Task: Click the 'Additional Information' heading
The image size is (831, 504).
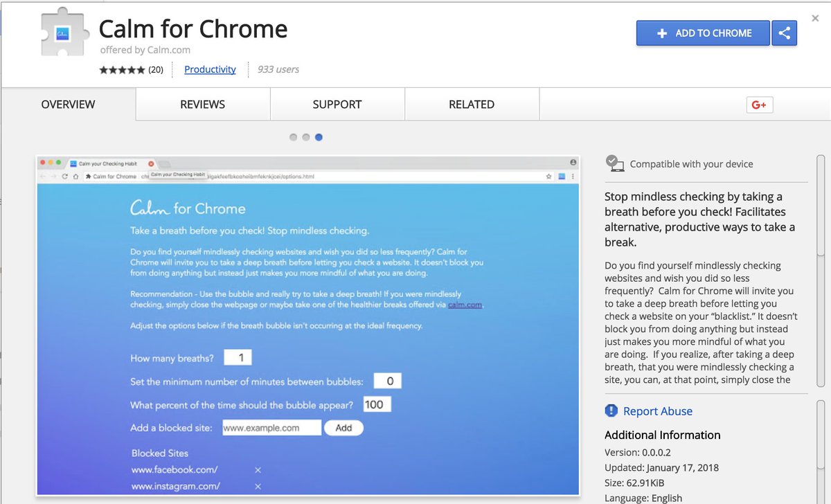Action: 663,435
